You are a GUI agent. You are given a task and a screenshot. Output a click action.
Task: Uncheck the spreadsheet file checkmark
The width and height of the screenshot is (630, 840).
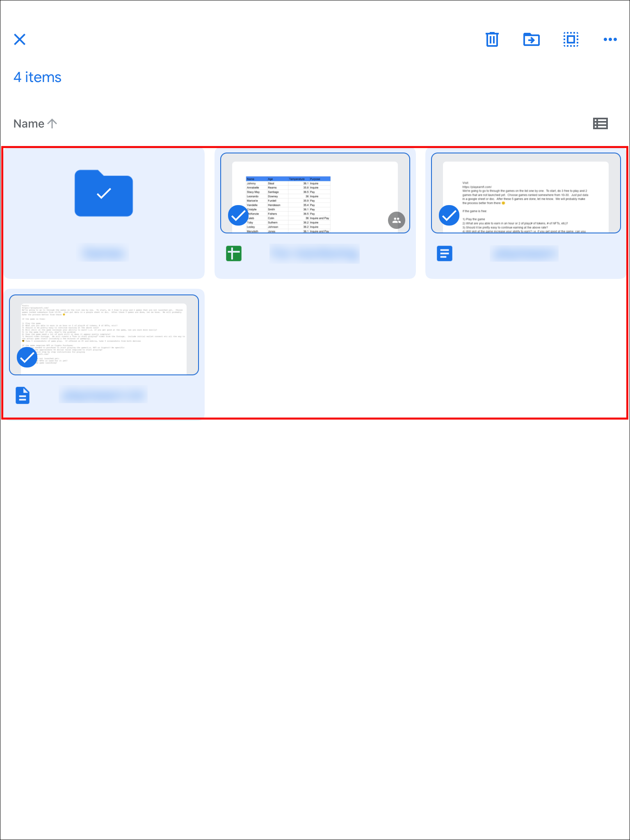238,215
